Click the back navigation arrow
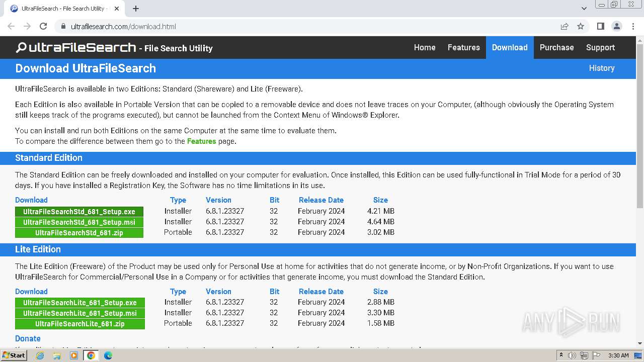This screenshot has height=362, width=644. [x=11, y=26]
